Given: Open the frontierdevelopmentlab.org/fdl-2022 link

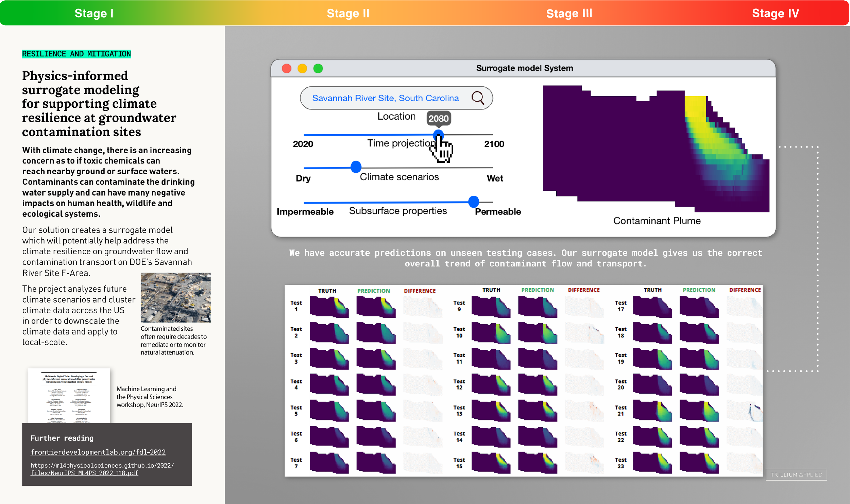Looking at the screenshot, I should [x=98, y=452].
